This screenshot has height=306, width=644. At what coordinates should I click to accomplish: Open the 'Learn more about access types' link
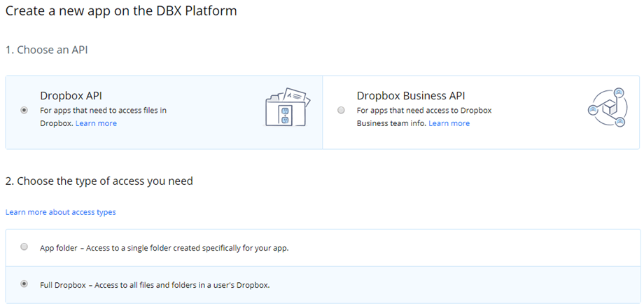pos(61,212)
